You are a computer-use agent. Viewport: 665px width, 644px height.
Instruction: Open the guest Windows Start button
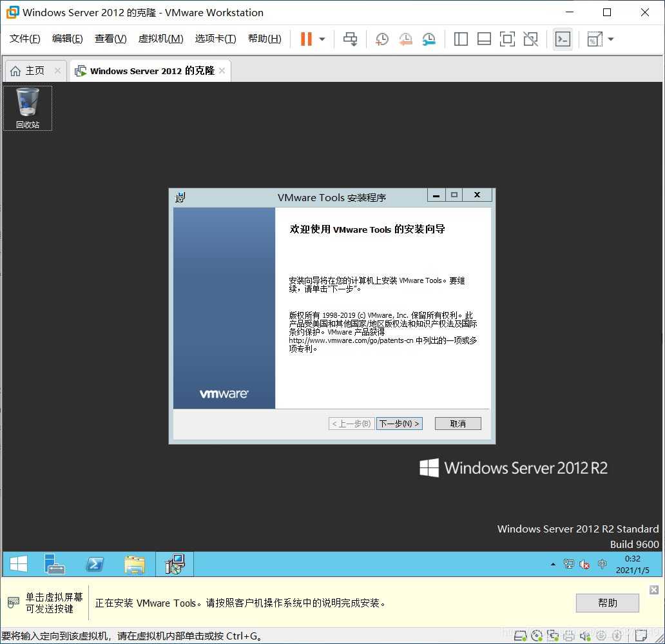[18, 564]
